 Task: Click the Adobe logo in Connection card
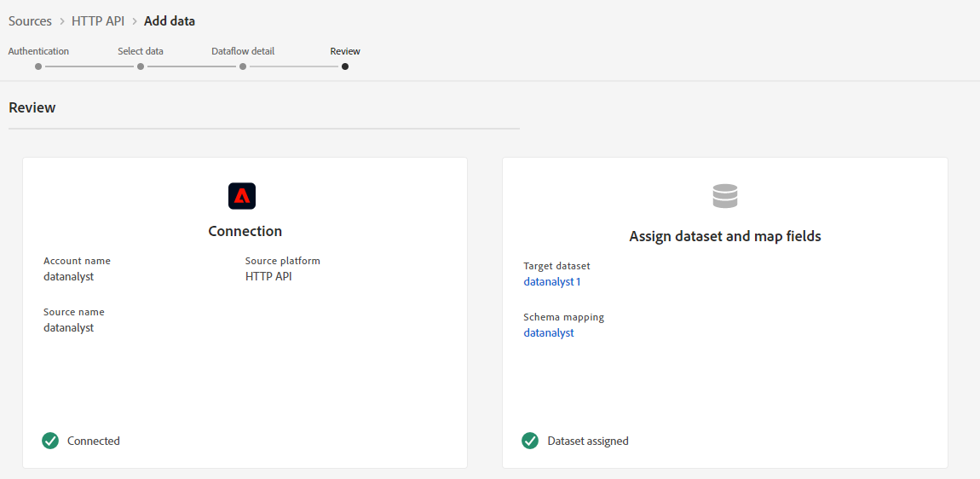tap(242, 196)
